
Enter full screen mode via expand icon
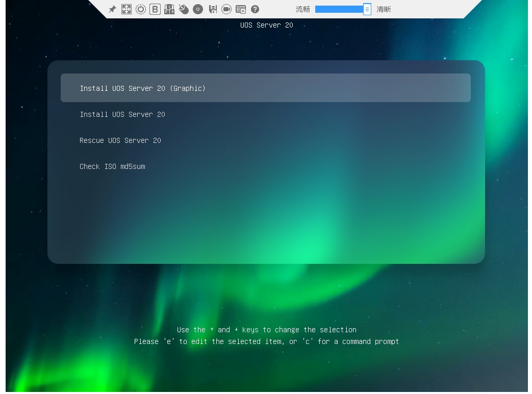tap(126, 9)
